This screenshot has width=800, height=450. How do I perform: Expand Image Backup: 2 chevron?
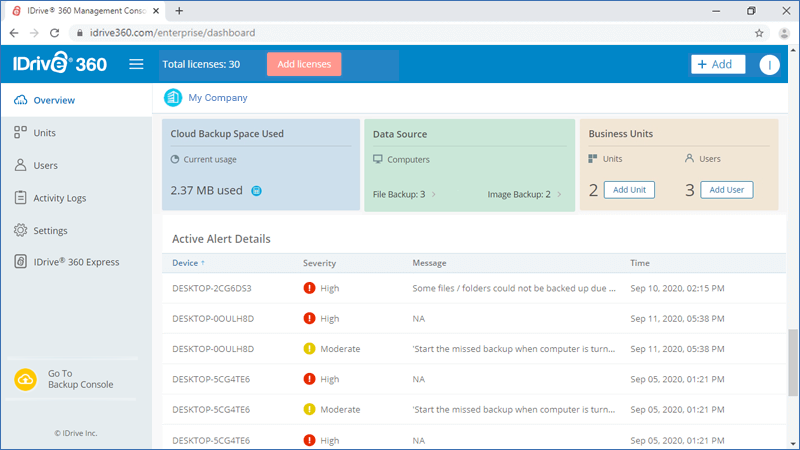click(x=559, y=194)
